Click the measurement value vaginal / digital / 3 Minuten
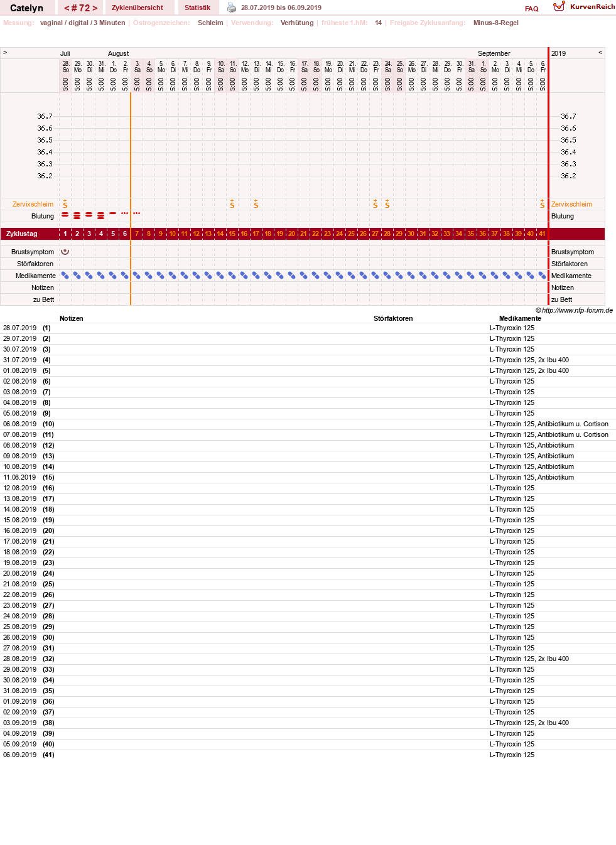 point(83,23)
